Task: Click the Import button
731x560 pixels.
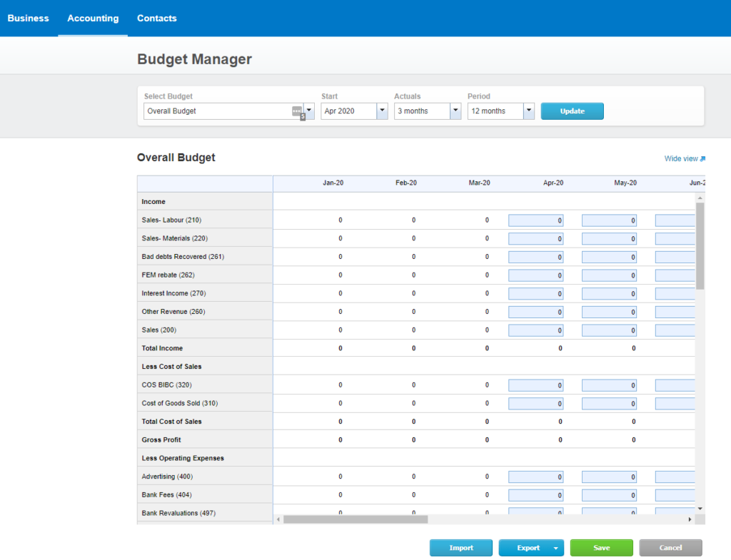Action: (461, 548)
